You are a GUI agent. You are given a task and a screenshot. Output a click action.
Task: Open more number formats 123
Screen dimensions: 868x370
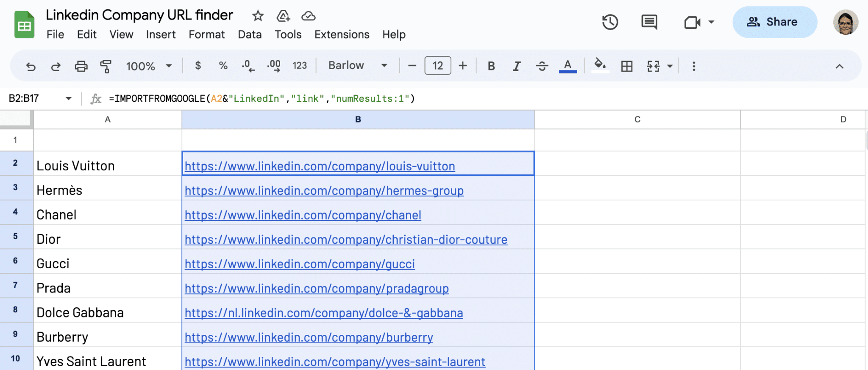pyautogui.click(x=300, y=66)
